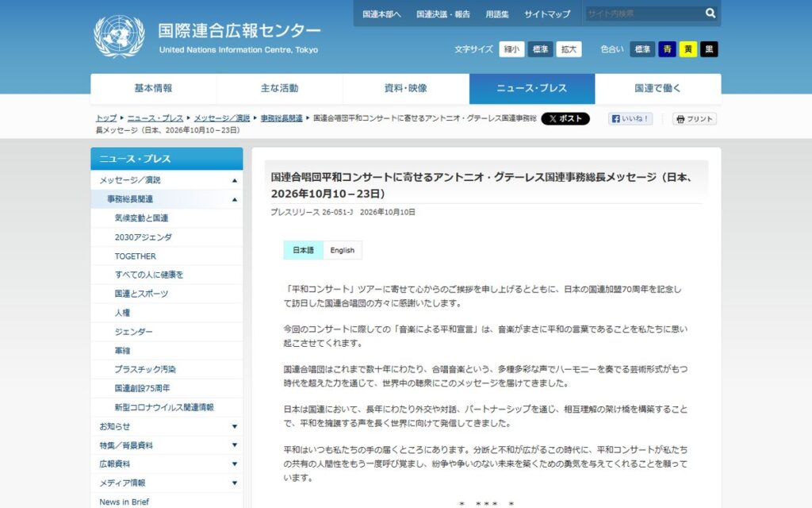812x508 pixels.
Task: Set text size to 標準
Action: click(540, 49)
